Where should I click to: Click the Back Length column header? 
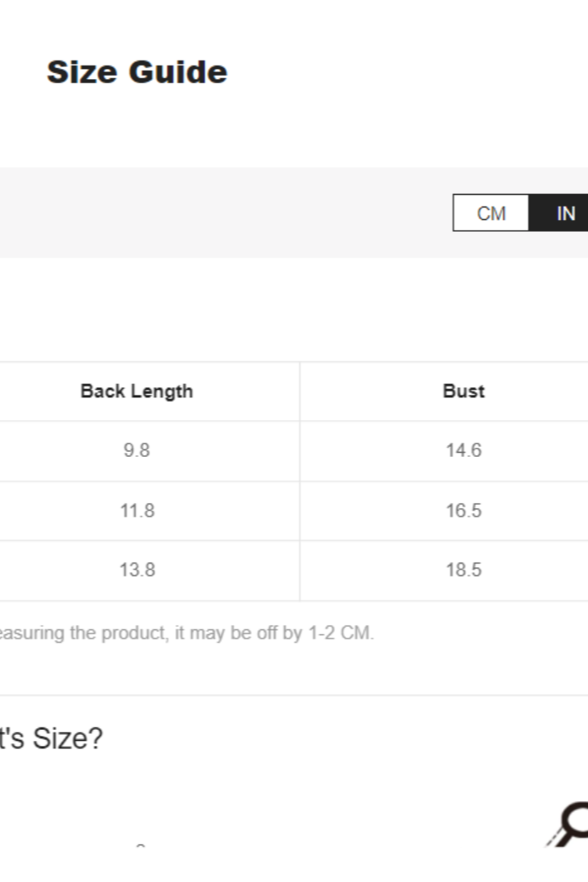pyautogui.click(x=137, y=391)
